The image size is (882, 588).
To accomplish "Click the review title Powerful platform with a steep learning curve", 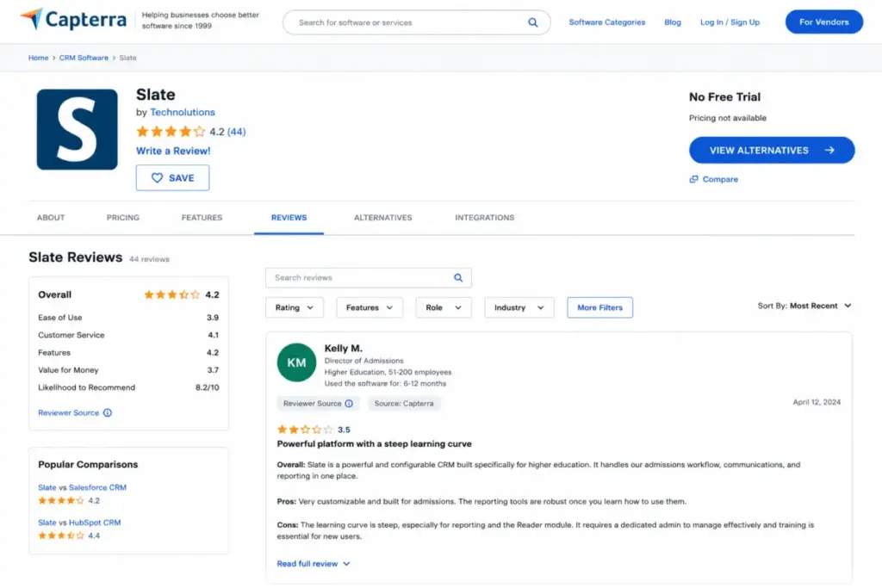I will click(x=374, y=444).
